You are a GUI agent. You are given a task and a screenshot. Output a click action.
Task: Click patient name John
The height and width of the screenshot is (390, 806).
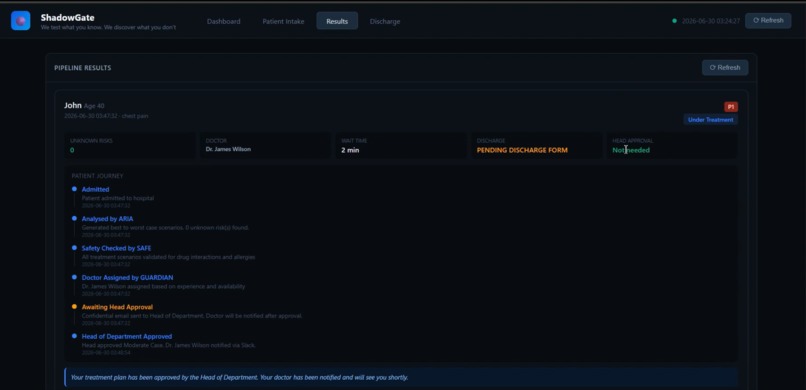click(72, 105)
